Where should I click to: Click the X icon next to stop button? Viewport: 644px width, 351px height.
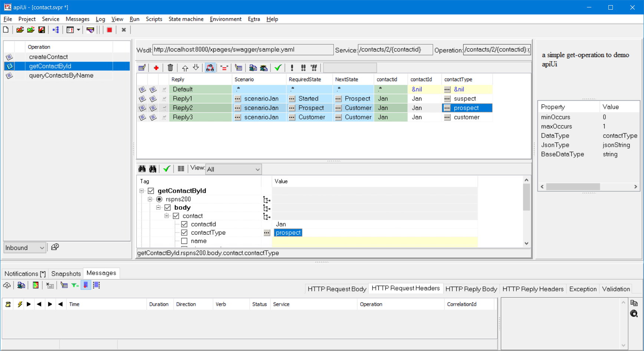(x=124, y=30)
